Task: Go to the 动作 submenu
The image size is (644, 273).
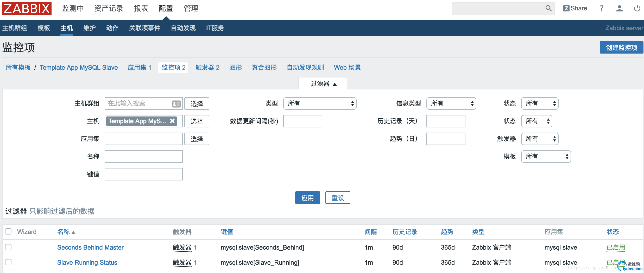Action: point(112,28)
